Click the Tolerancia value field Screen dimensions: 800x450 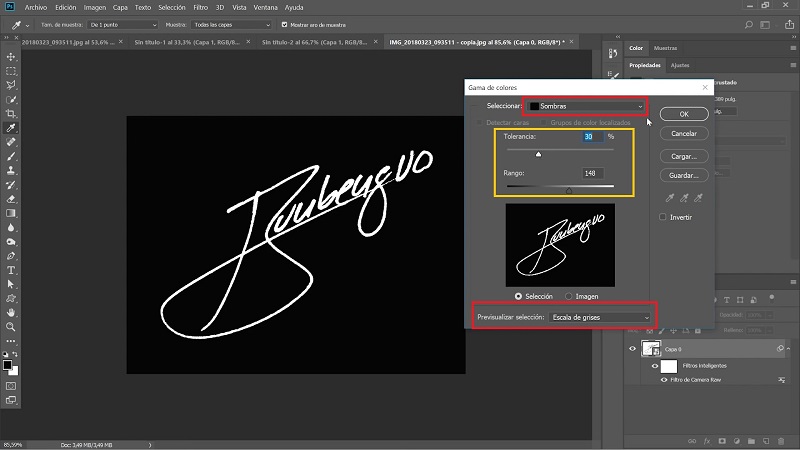[592, 137]
